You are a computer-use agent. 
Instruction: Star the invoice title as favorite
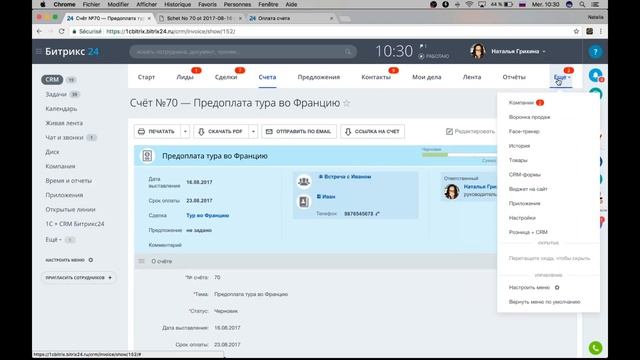tap(347, 103)
